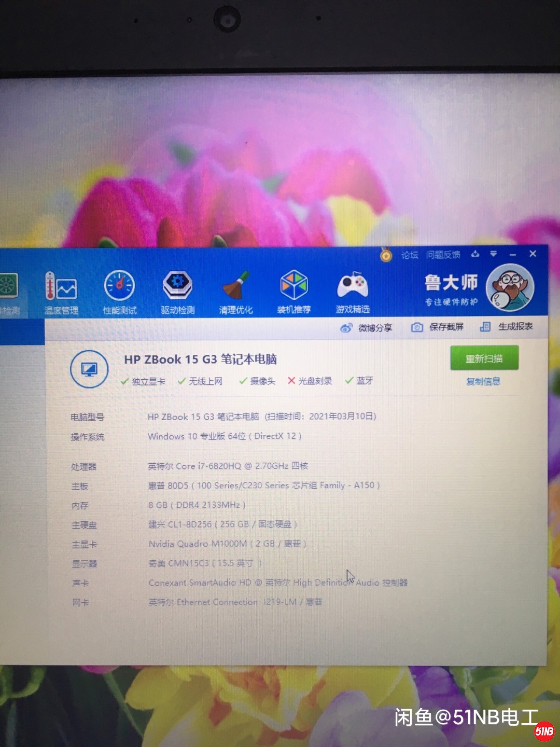Image resolution: width=560 pixels, height=747 pixels.
Task: Open the 问题反馈 feedback link
Action: [x=443, y=254]
